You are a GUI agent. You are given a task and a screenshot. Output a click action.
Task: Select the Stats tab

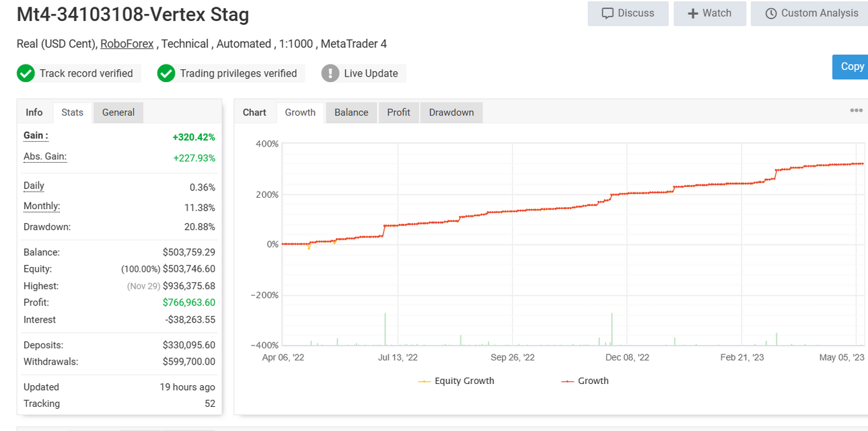click(72, 112)
